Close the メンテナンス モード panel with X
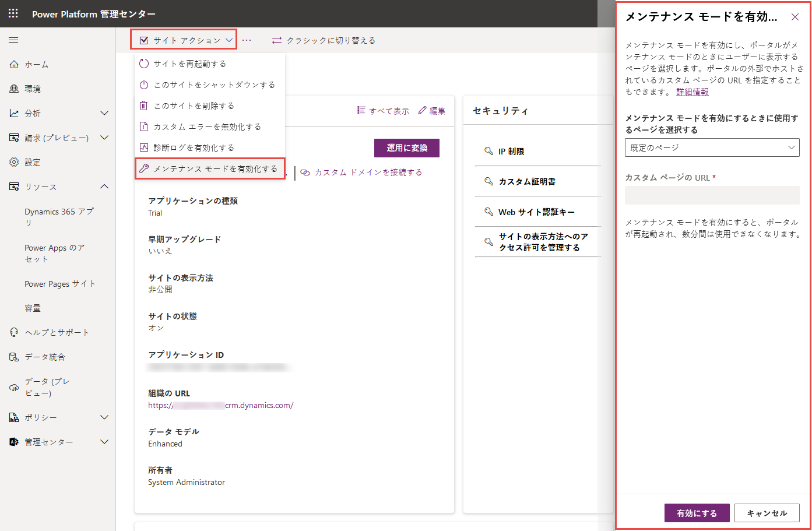812x531 pixels. click(x=795, y=17)
